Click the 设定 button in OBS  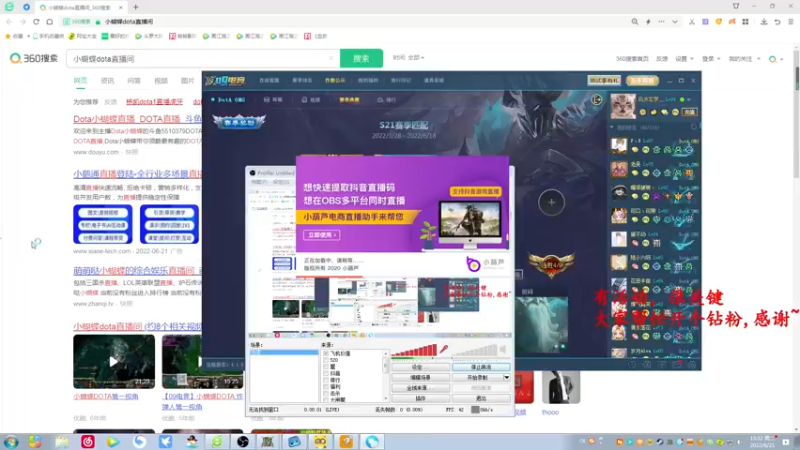coord(420,367)
